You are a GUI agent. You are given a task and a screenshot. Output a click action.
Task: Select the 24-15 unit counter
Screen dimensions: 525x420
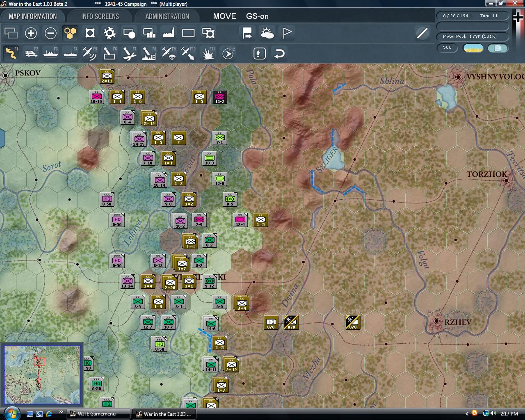(x=139, y=139)
